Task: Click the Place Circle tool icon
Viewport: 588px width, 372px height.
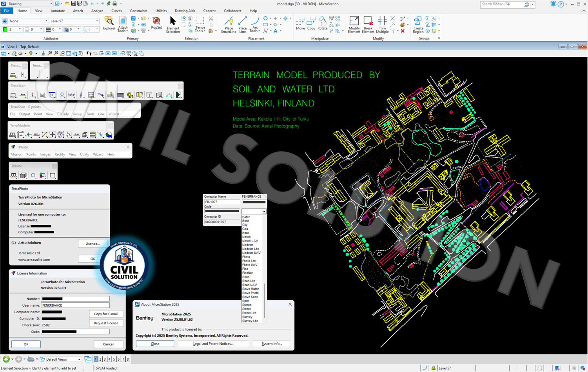Action: (x=265, y=18)
